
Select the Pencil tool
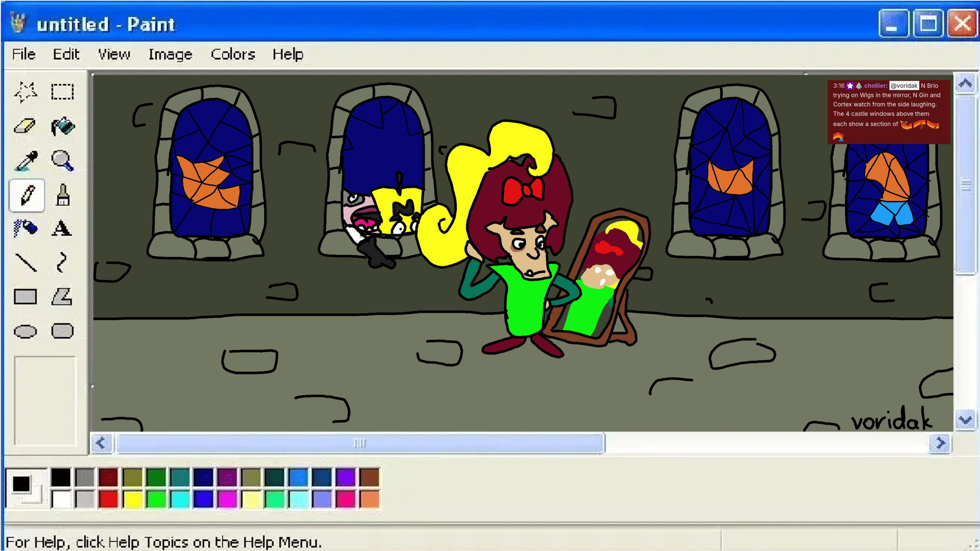coord(27,195)
